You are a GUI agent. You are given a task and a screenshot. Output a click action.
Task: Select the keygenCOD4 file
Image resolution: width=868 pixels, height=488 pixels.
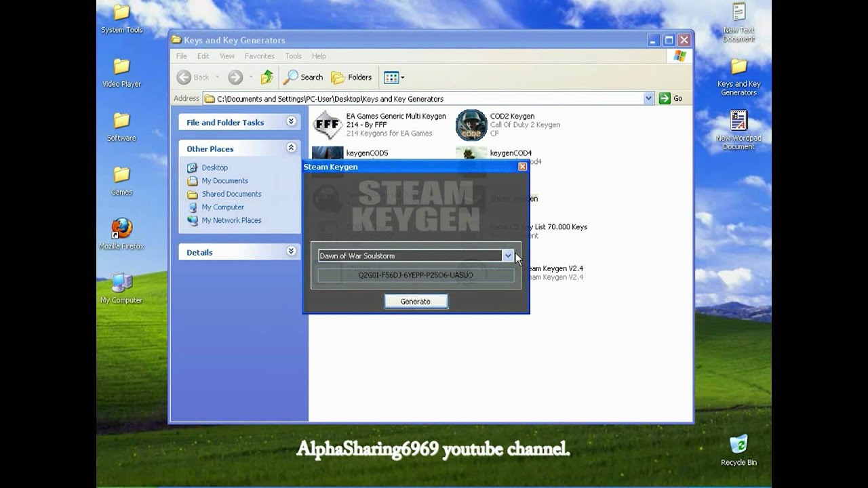coord(511,153)
